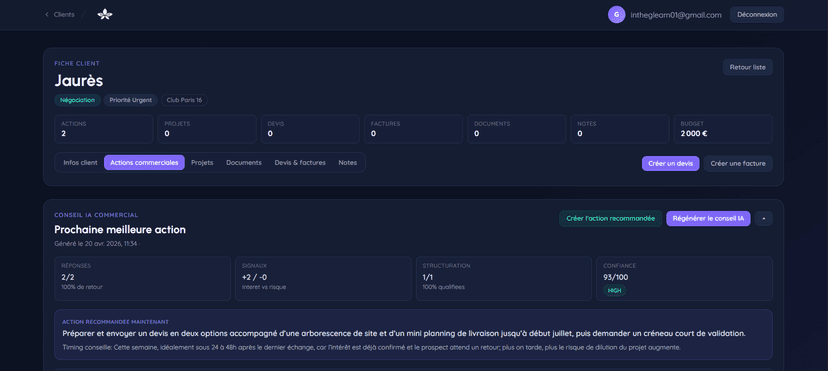The image size is (828, 371).
Task: Open the Devis & factures tab
Action: (x=300, y=163)
